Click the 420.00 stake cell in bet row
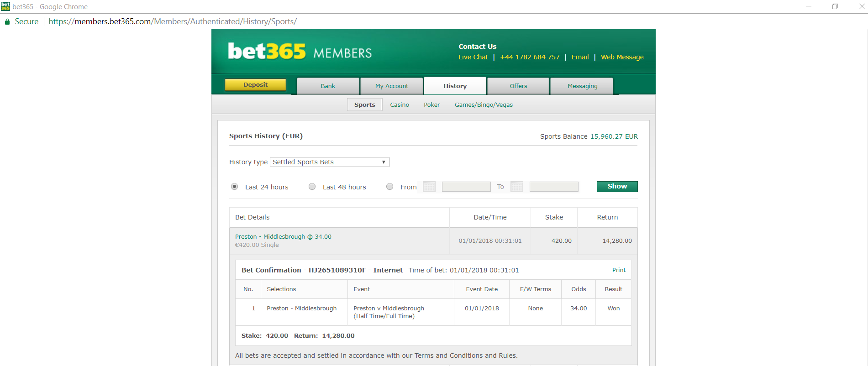The width and height of the screenshot is (868, 366). (x=554, y=241)
